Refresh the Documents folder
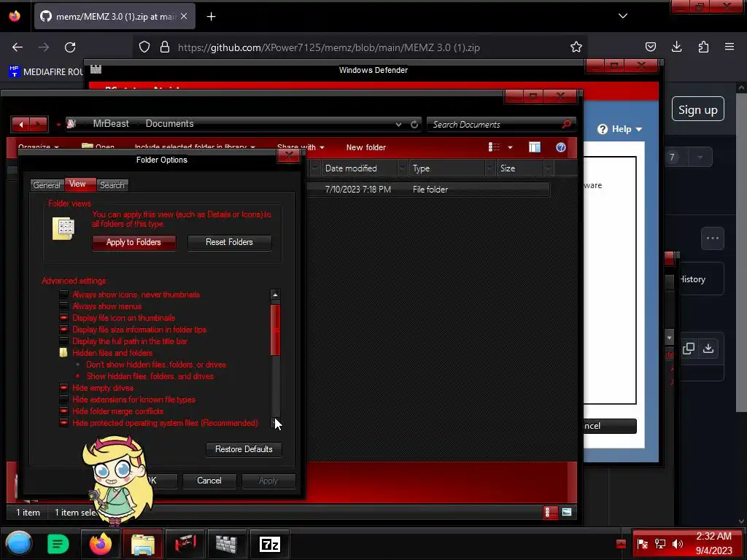Viewport: 747px width, 560px height. point(414,124)
